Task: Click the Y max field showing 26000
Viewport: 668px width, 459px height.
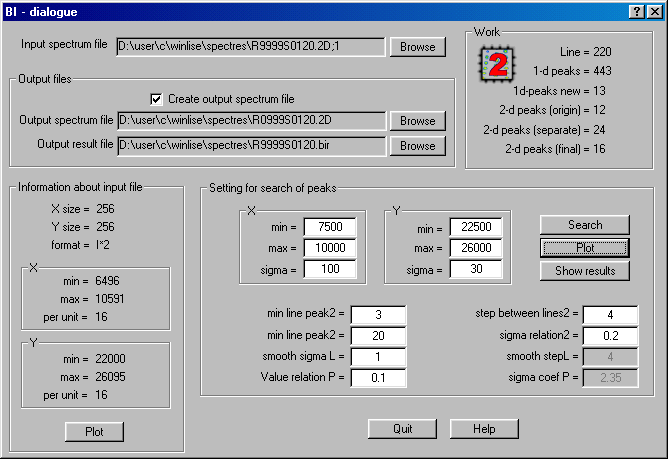Action: (x=476, y=248)
